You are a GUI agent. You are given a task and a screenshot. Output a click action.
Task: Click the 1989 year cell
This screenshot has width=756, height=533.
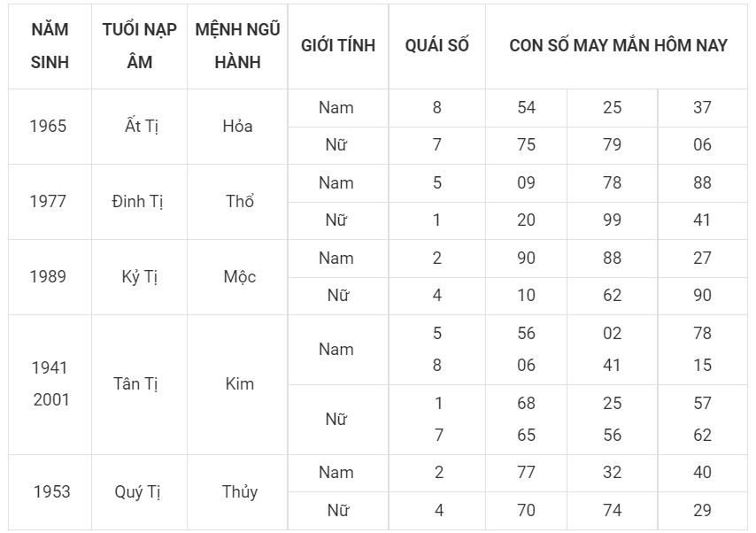coord(50,277)
